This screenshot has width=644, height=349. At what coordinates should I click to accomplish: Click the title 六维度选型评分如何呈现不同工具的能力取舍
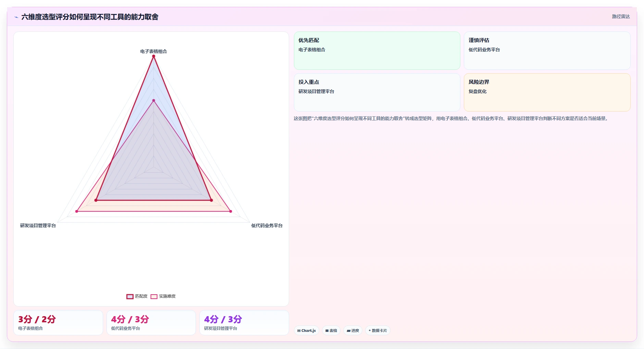pyautogui.click(x=90, y=17)
